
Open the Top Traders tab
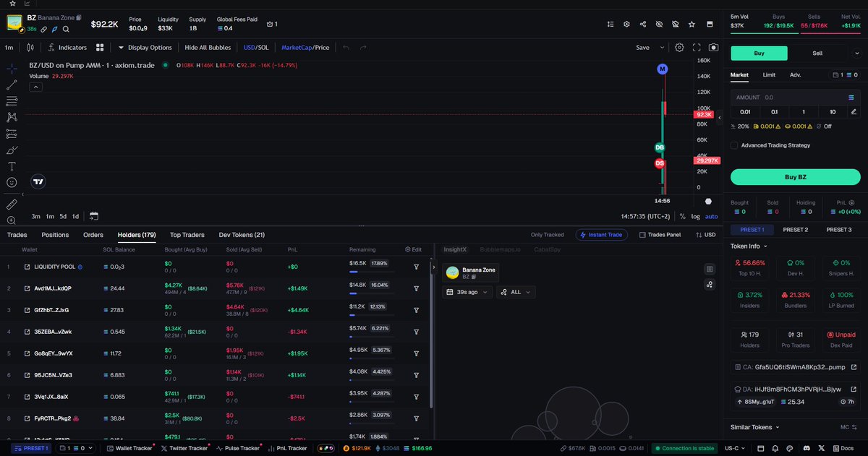coord(187,235)
